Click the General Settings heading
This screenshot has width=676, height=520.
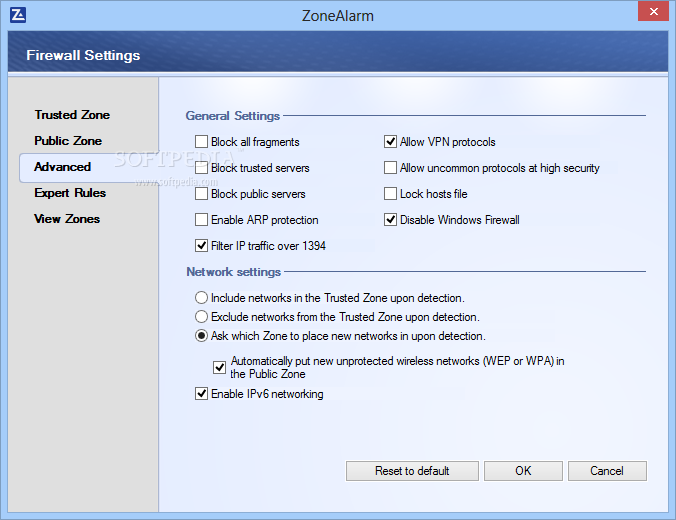233,116
